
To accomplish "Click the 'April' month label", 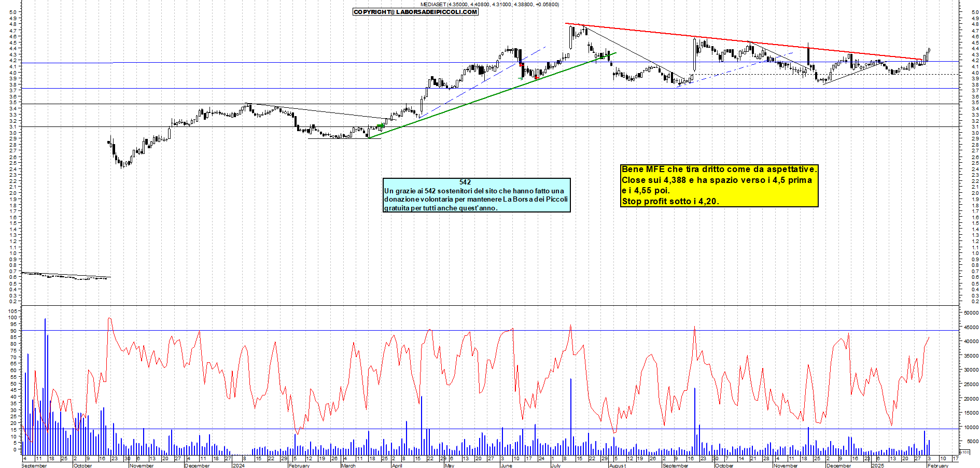I will (x=397, y=465).
